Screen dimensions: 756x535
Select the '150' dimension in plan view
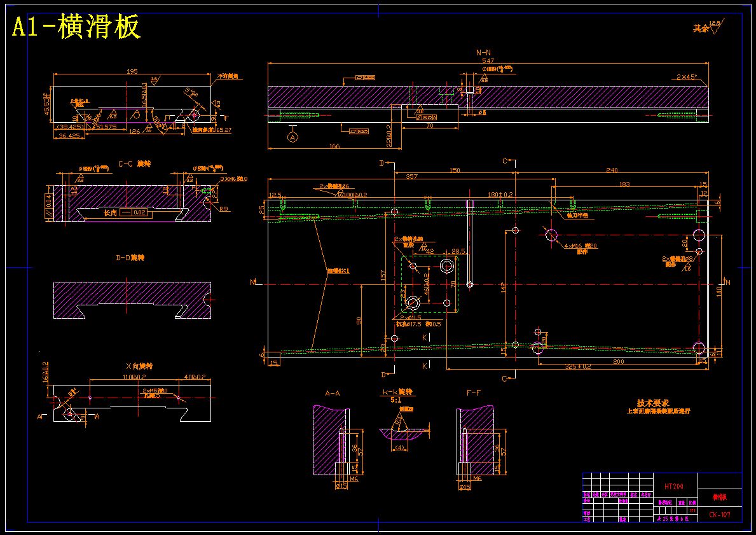tap(454, 170)
